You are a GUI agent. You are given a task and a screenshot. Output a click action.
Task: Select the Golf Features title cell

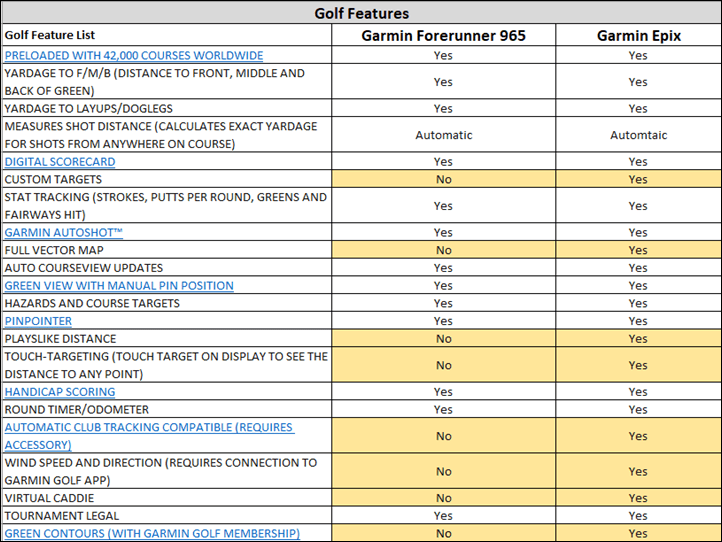point(361,13)
